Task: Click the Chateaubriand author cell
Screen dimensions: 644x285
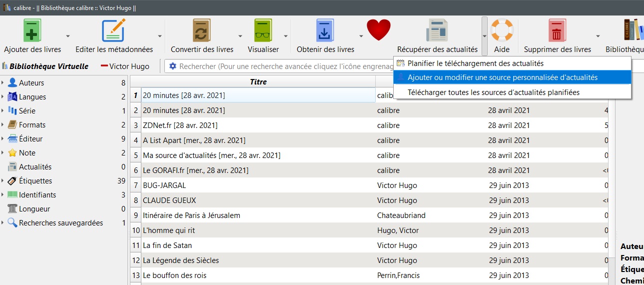Action: click(x=401, y=215)
